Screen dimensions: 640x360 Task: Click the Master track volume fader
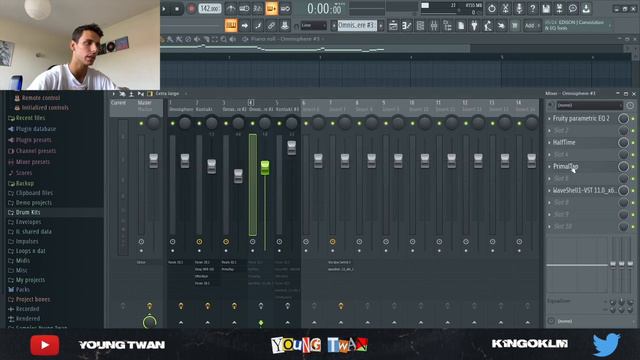click(153, 161)
